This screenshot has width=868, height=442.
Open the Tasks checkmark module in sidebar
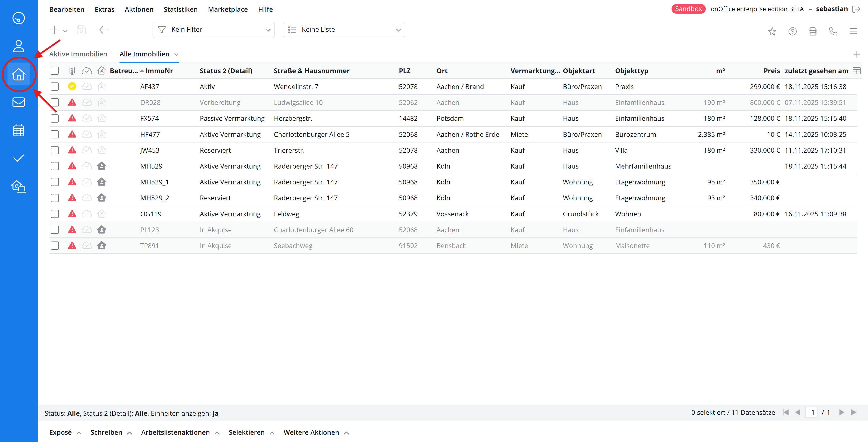point(19,158)
